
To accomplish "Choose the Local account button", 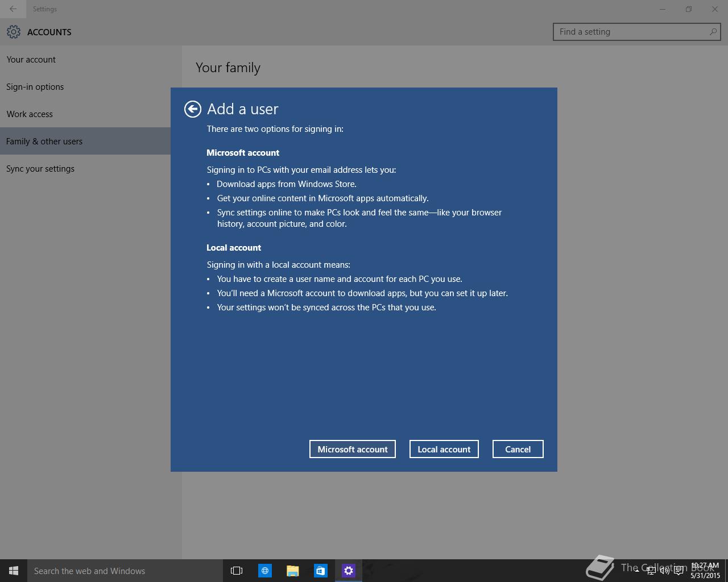I will click(x=444, y=449).
